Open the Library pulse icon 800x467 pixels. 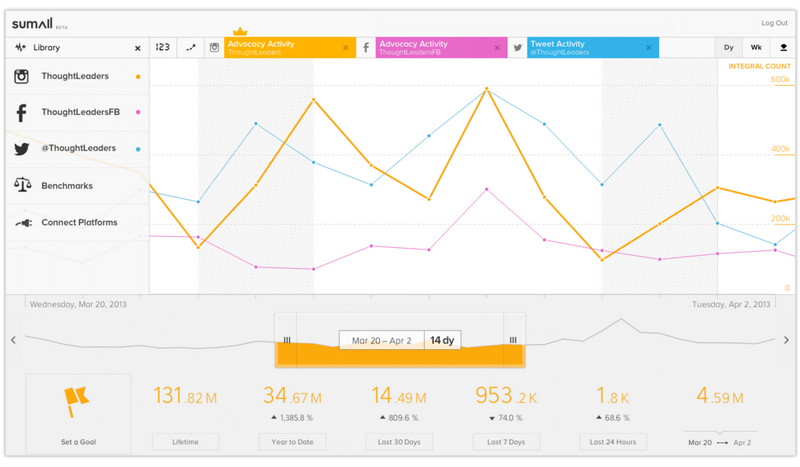(20, 47)
